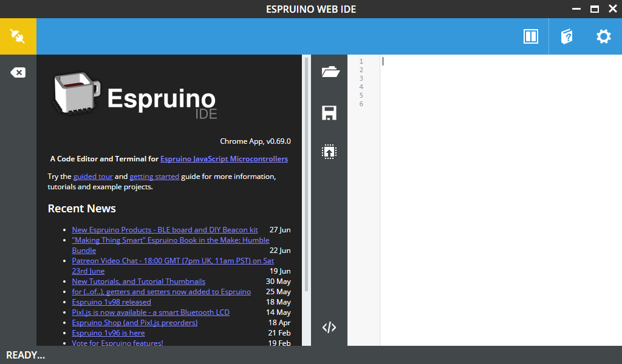Click the Espruino coffee-cup chip logo
Image resolution: width=622 pixels, height=364 pixels.
point(77,93)
